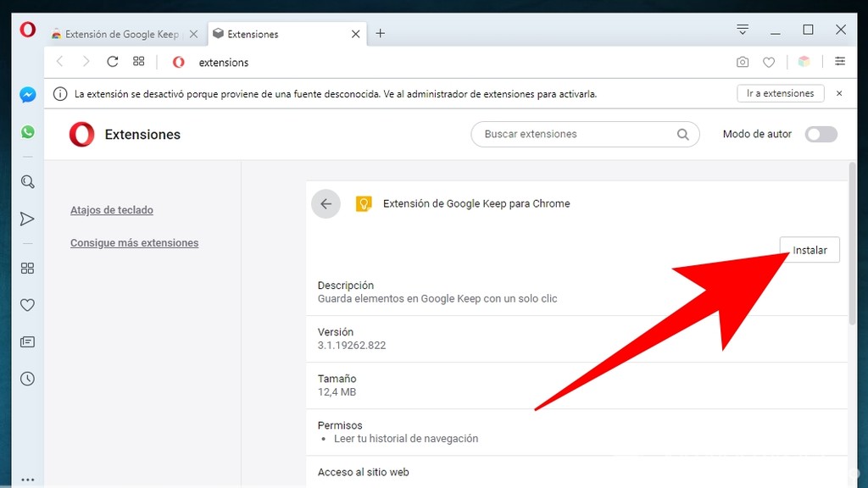The image size is (868, 488).
Task: Open History from the sidebar clock icon
Action: point(27,379)
